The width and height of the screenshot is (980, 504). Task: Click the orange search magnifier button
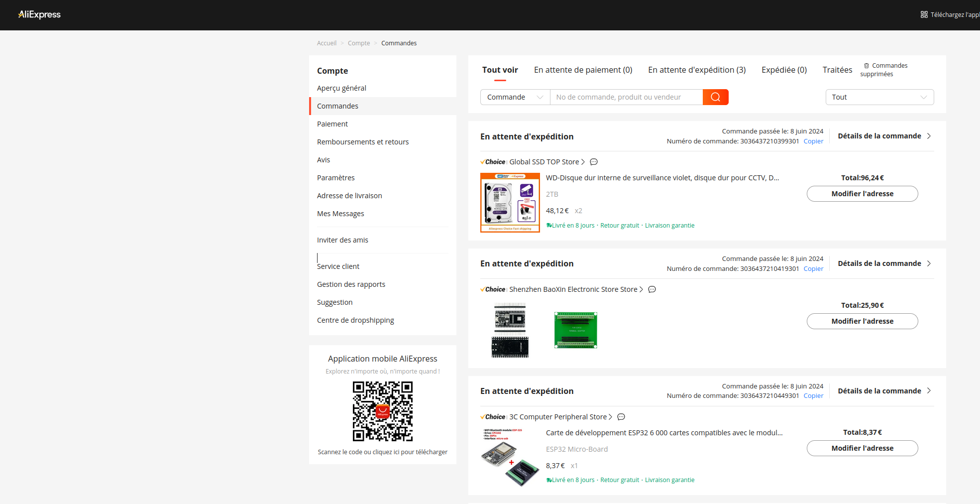point(715,97)
